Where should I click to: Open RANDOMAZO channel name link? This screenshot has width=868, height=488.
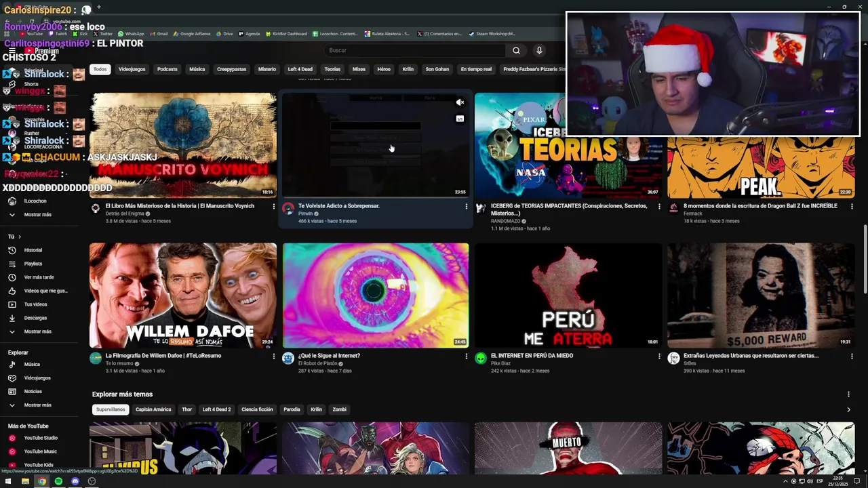click(x=505, y=221)
